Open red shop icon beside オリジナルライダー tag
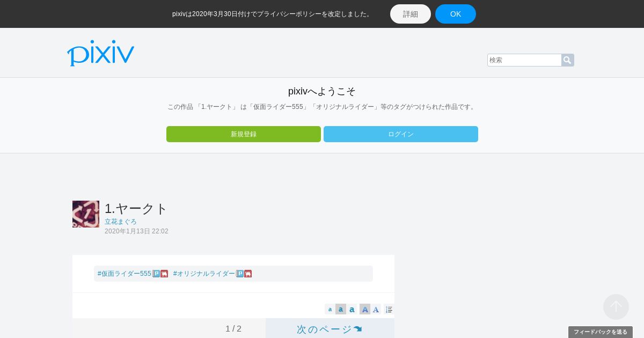Image resolution: width=644 pixels, height=338 pixels. click(248, 274)
